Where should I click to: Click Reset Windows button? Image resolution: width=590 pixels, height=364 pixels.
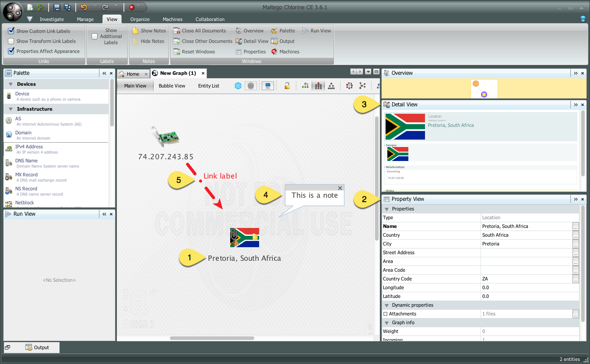(194, 52)
